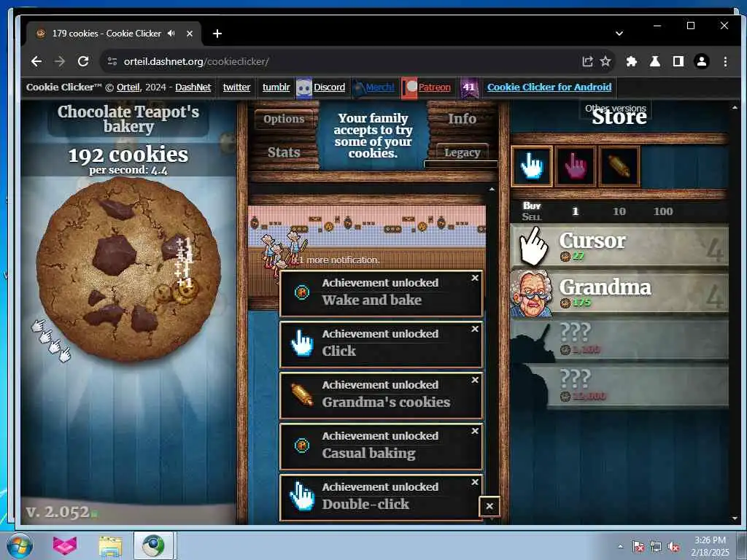This screenshot has height=560, width=747.
Task: Open the browser profile menu
Action: pyautogui.click(x=702, y=61)
